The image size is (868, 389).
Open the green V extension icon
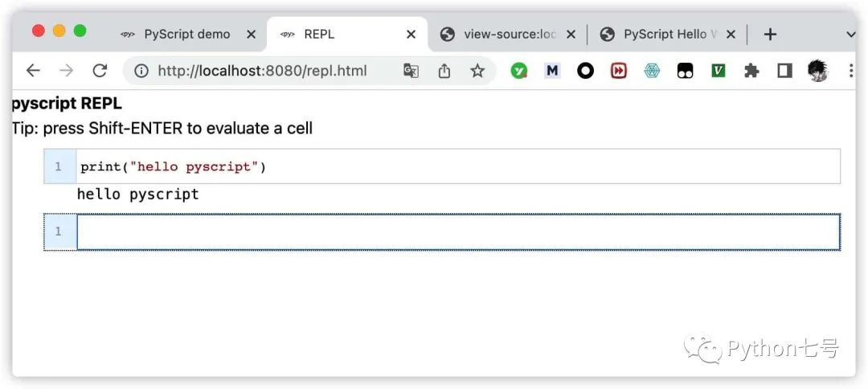point(718,71)
